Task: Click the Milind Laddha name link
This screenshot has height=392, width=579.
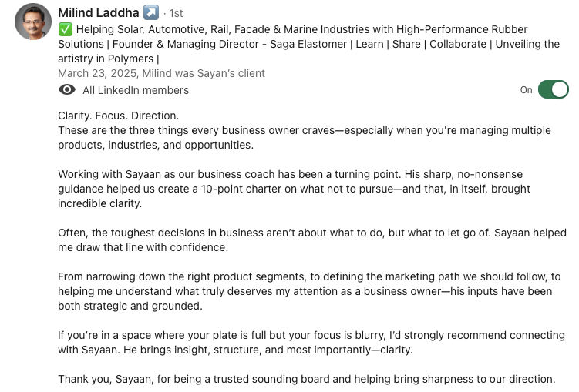Action: click(99, 12)
